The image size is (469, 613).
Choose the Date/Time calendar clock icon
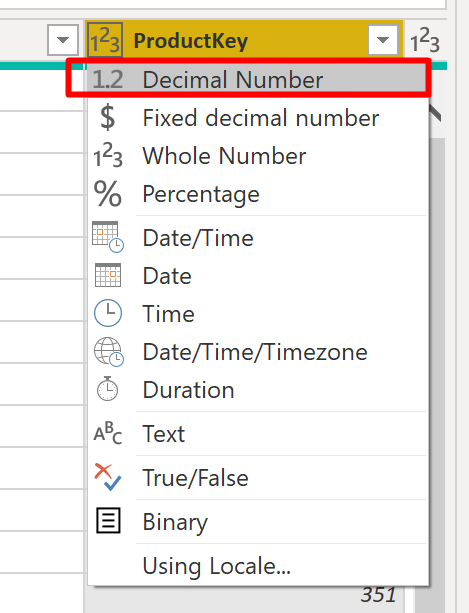click(108, 237)
